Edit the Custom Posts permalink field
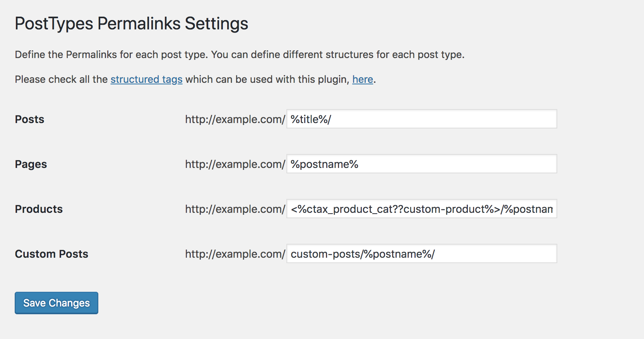Image resolution: width=644 pixels, height=339 pixels. point(422,253)
